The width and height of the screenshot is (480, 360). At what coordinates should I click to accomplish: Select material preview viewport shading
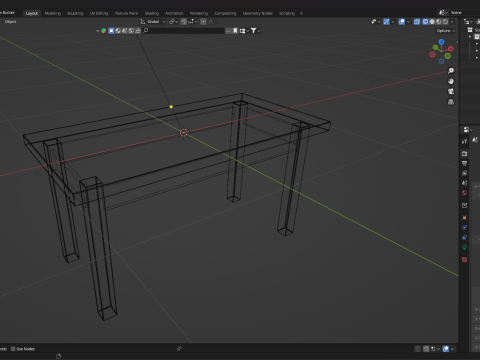[439, 22]
